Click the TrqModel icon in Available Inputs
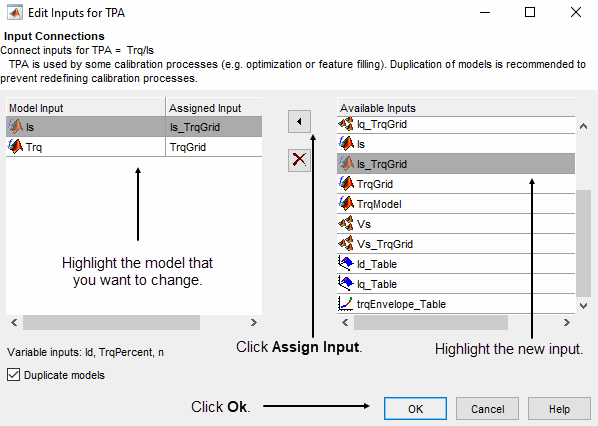The image size is (598, 426). [x=346, y=204]
